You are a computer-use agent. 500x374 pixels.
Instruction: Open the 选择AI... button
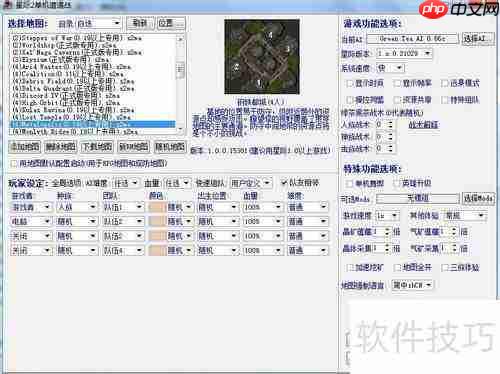(477, 39)
